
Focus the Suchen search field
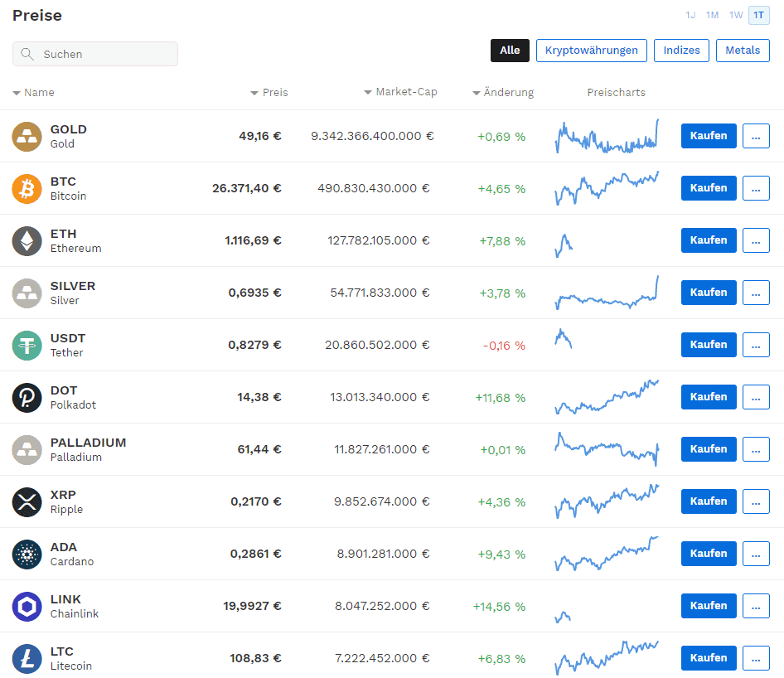[x=95, y=54]
